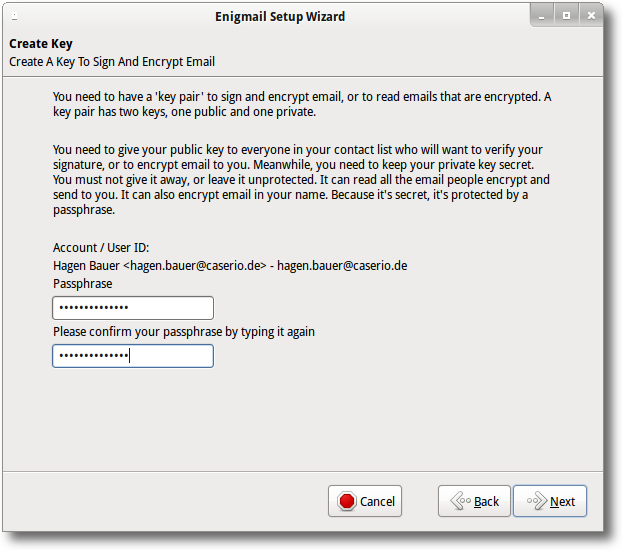Maximize the Enigmail Setup Wizard window

tap(566, 16)
